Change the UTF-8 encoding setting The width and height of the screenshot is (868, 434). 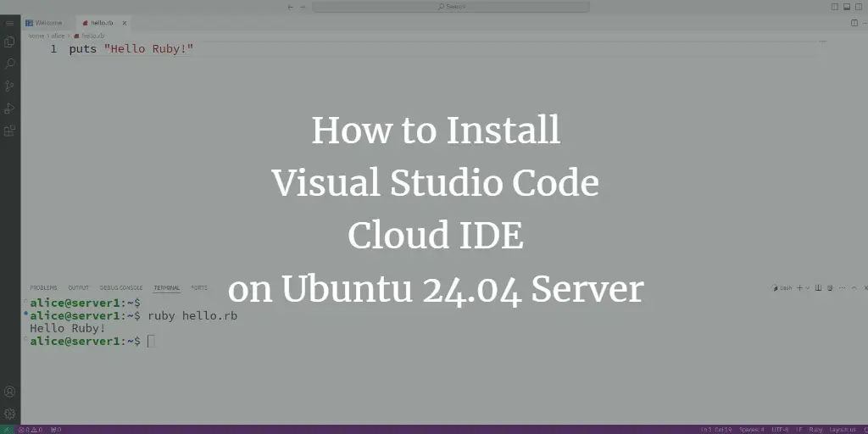pos(780,430)
